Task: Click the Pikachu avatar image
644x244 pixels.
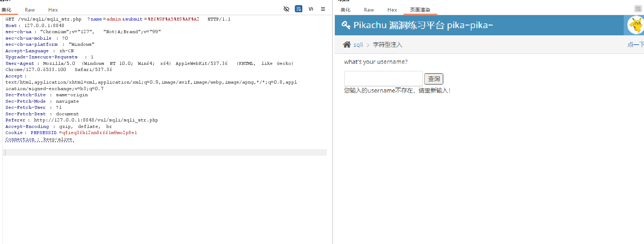Action: [x=636, y=25]
